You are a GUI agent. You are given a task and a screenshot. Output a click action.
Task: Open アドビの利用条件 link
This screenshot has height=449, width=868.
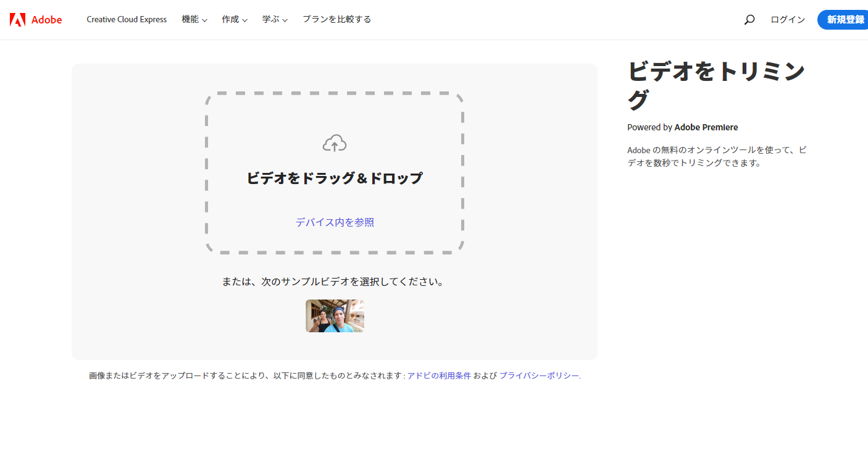tap(439, 376)
